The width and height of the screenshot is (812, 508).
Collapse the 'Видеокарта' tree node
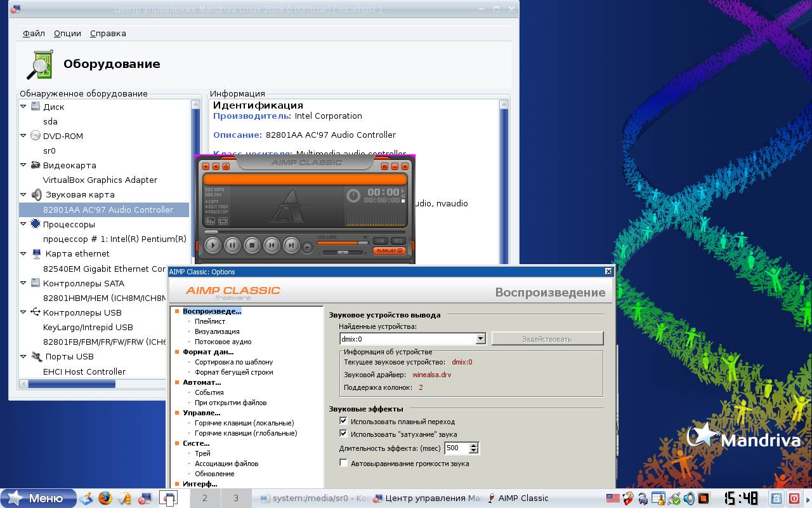[23, 165]
